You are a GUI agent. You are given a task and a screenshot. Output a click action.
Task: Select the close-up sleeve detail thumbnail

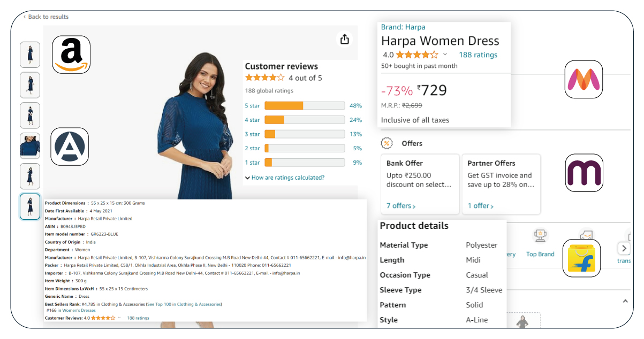[x=30, y=146]
